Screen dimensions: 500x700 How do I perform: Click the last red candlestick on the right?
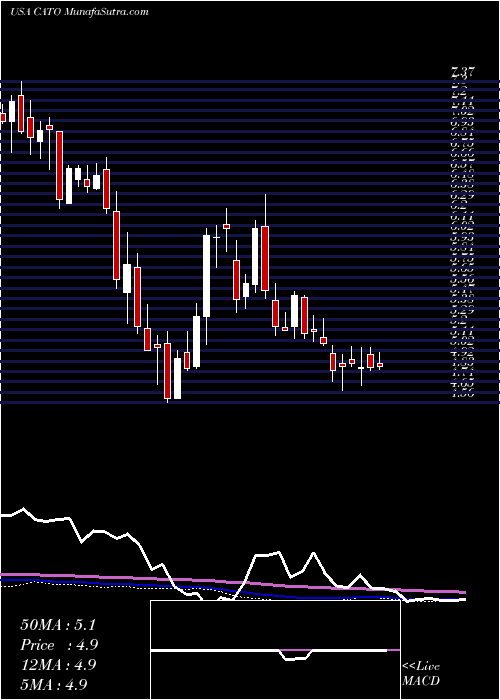pyautogui.click(x=380, y=365)
